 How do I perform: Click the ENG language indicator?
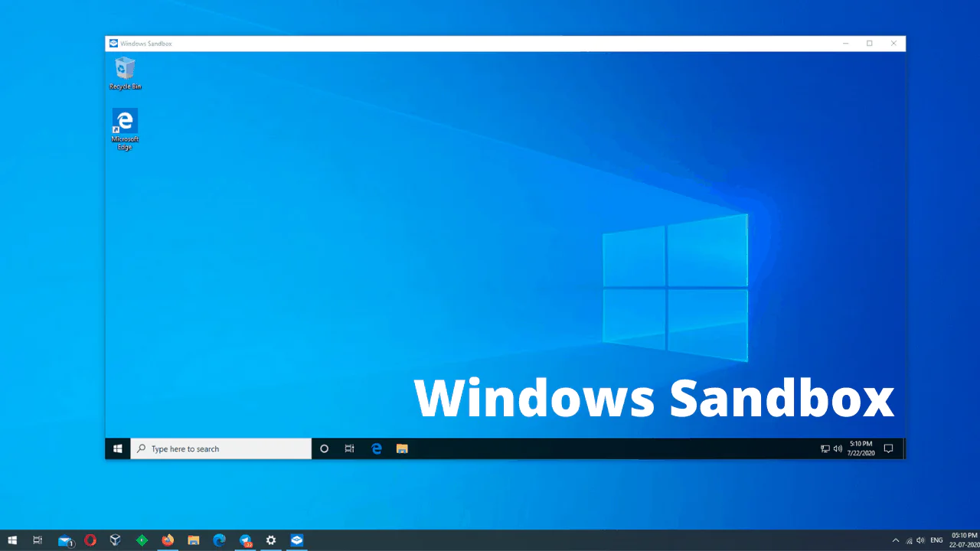[936, 540]
